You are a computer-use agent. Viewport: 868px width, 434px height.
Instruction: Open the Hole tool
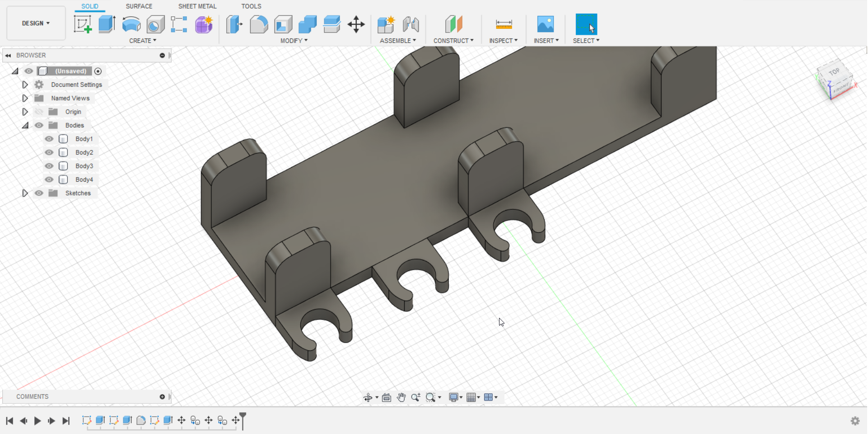click(155, 24)
